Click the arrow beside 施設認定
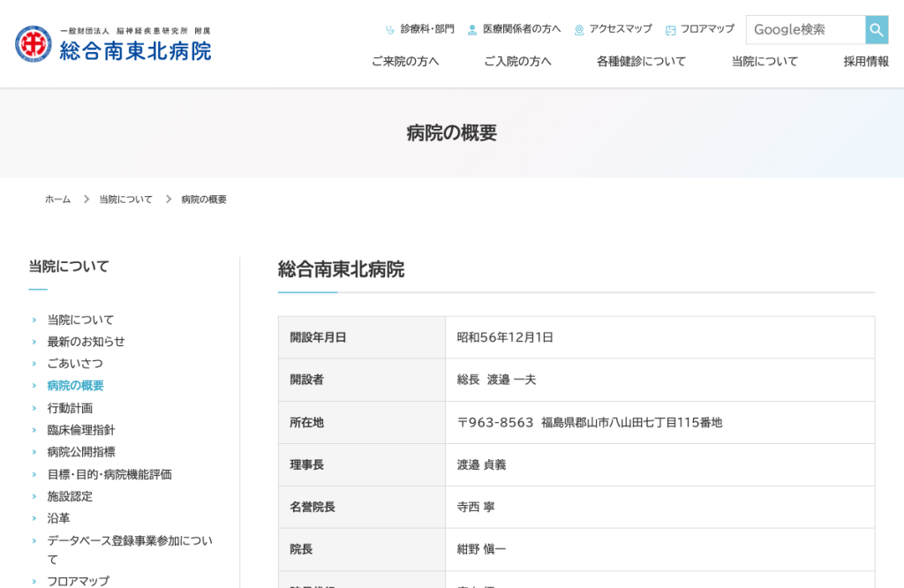 [x=34, y=496]
